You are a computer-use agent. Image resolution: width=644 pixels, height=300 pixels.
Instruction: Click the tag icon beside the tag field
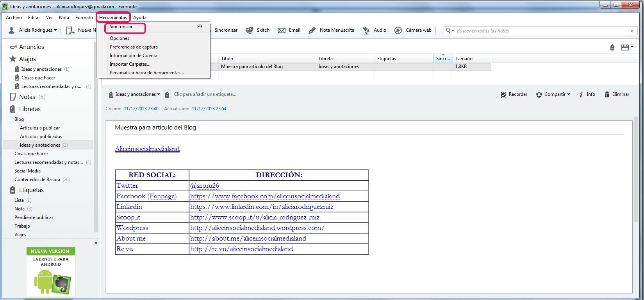point(167,95)
